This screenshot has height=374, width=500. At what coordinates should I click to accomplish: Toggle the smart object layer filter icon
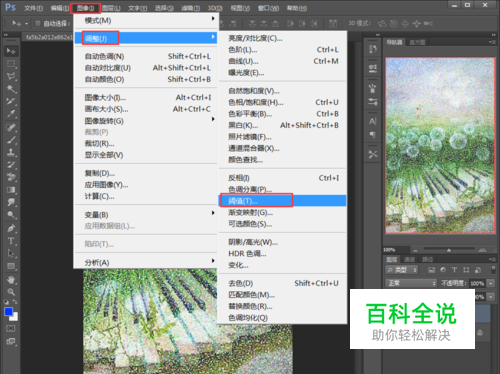pyautogui.click(x=478, y=270)
